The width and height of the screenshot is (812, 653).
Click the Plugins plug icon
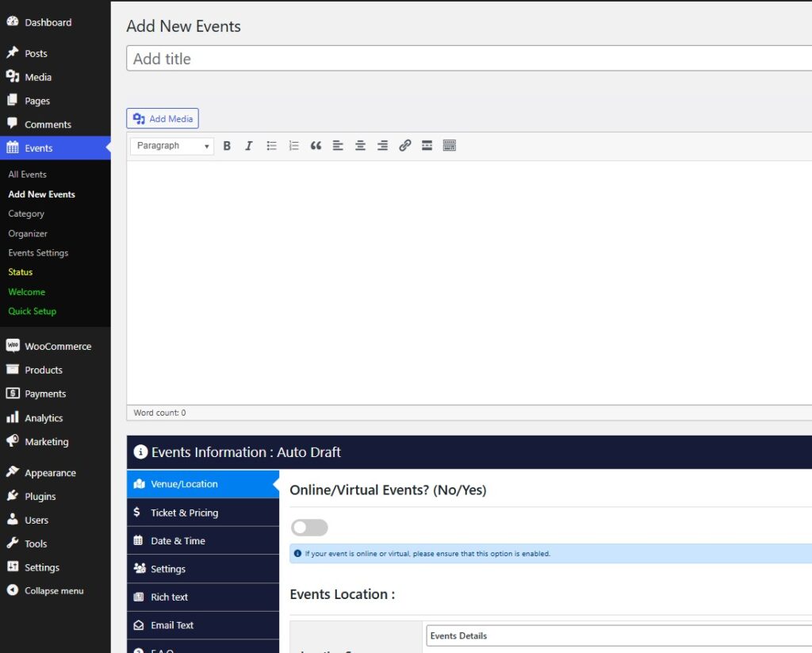tap(13, 495)
